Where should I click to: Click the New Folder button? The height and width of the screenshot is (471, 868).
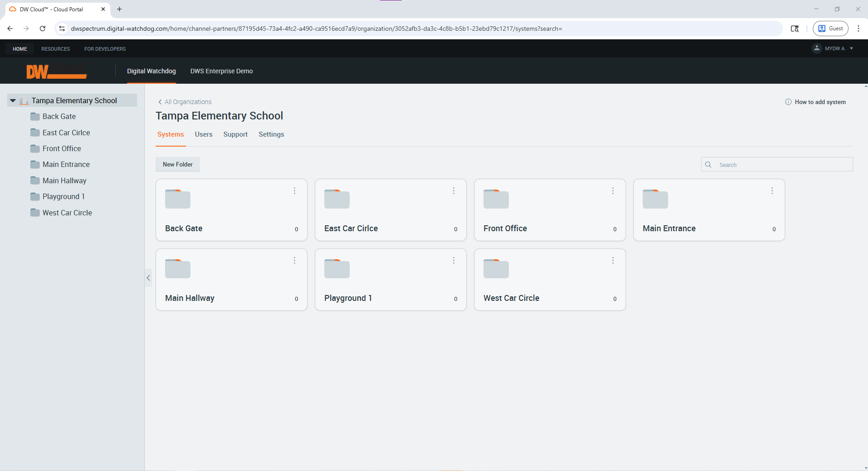click(178, 164)
